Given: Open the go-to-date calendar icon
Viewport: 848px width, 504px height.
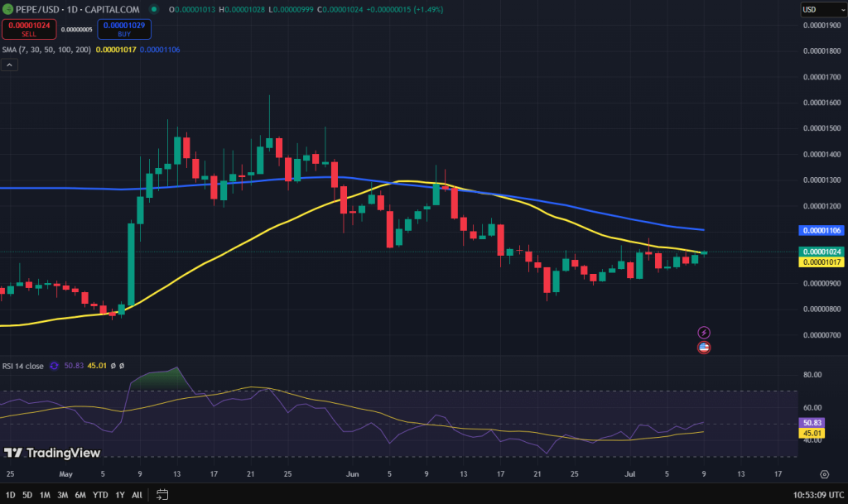Looking at the screenshot, I should (x=162, y=494).
